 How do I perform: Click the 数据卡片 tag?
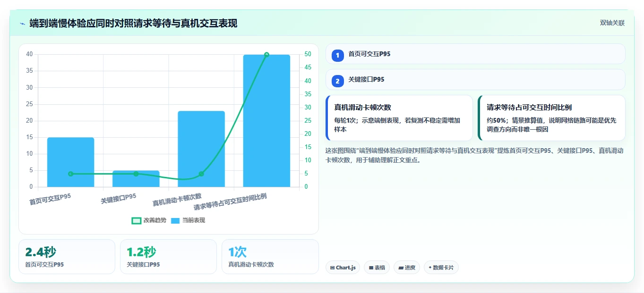(x=441, y=268)
